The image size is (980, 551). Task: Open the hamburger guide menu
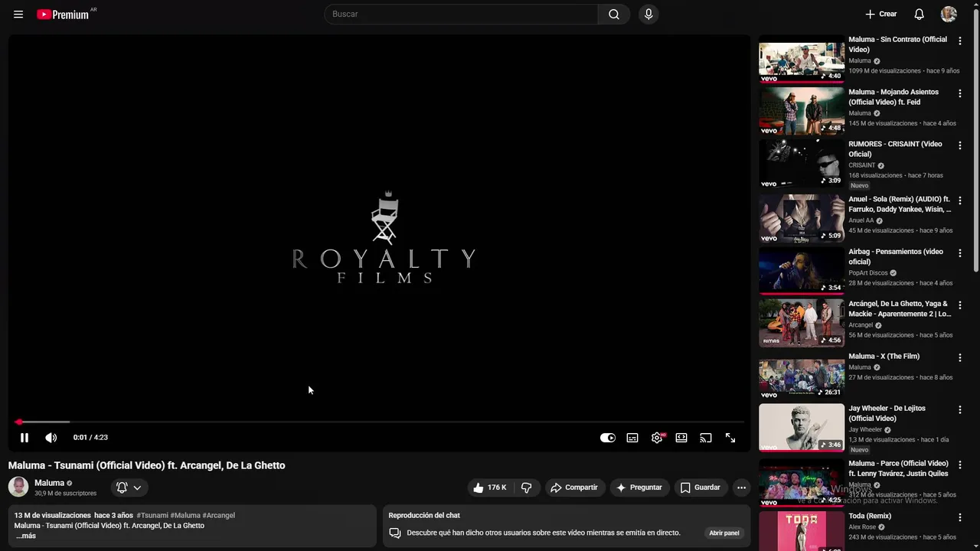(18, 15)
